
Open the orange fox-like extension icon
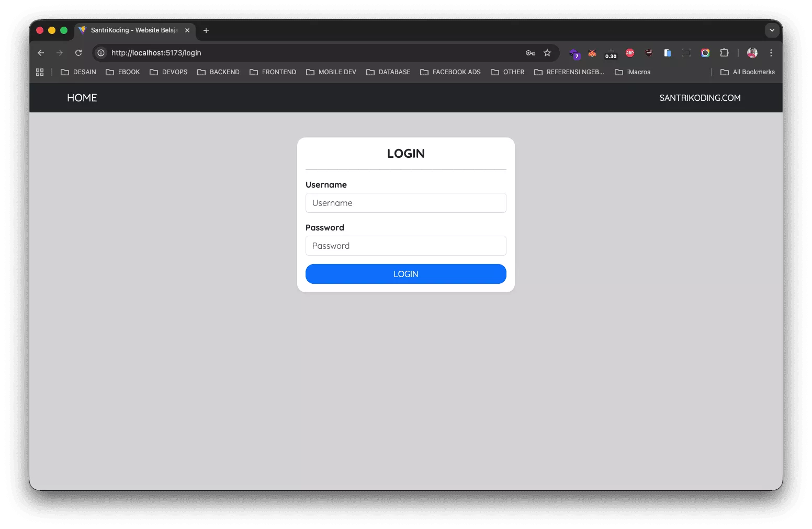592,53
